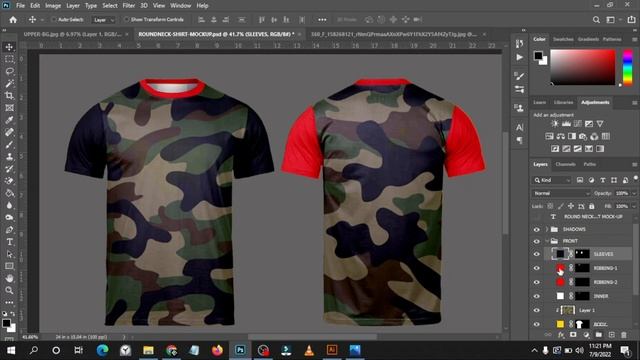Click the foreground color swatch in Color panel
The height and width of the screenshot is (360, 640).
pyautogui.click(x=538, y=56)
